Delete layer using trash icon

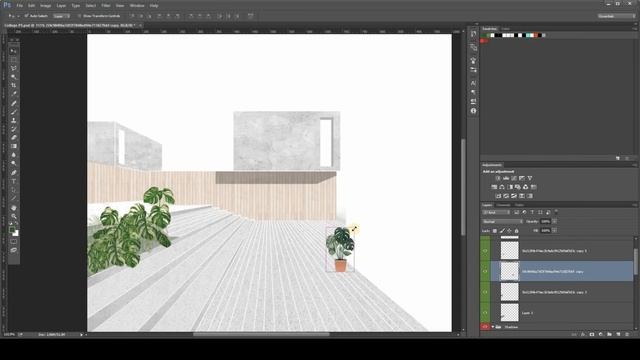[x=627, y=334]
